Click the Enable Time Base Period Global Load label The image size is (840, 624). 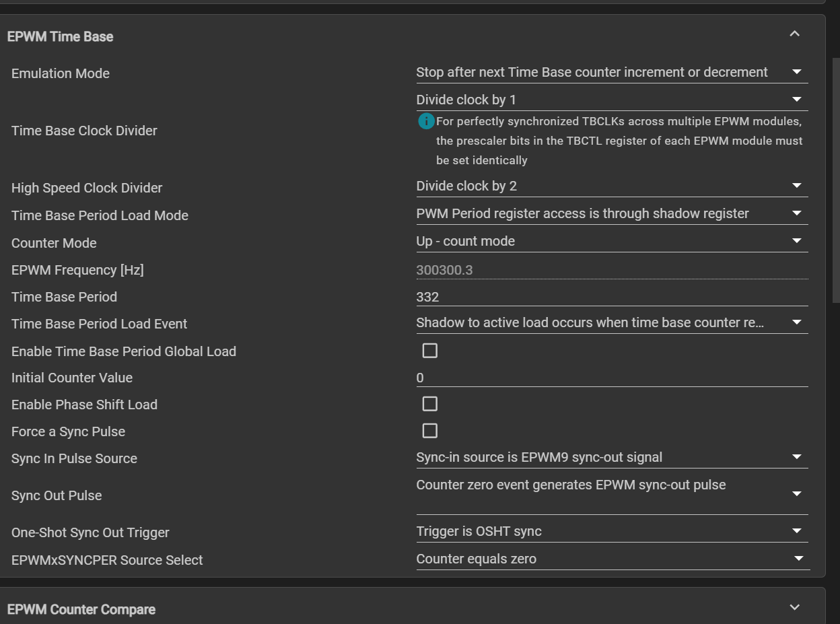click(x=124, y=351)
